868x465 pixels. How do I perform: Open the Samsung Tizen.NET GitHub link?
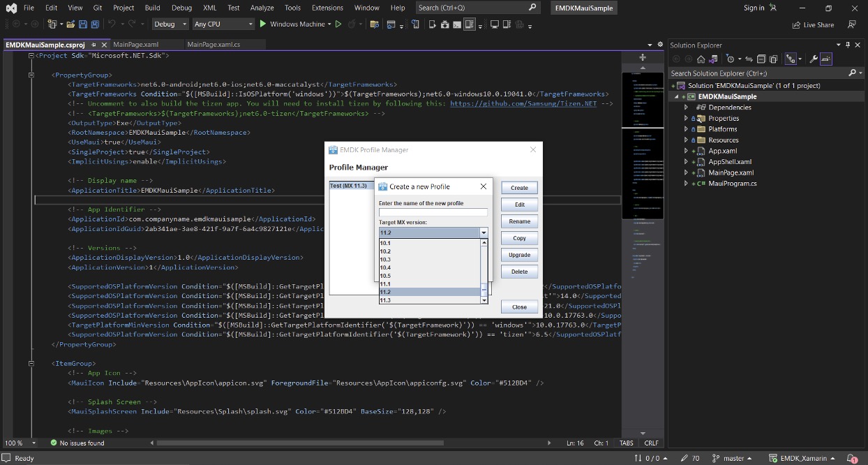(x=524, y=103)
